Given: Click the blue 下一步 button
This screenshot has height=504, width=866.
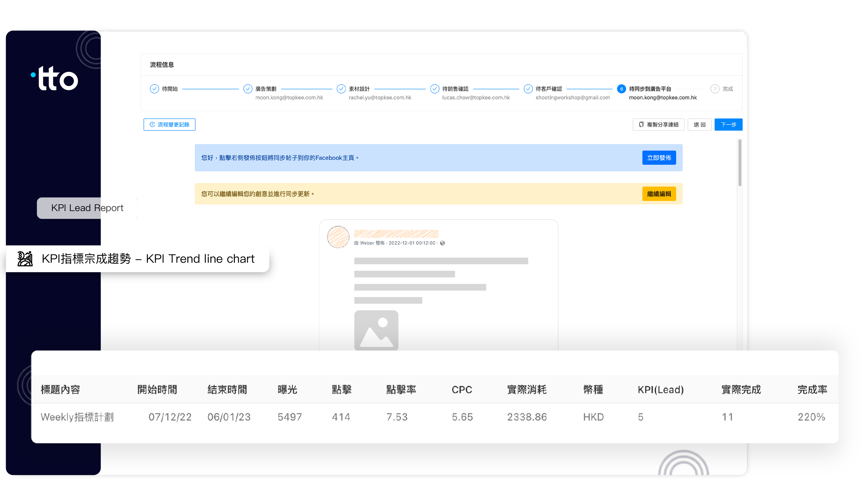Looking at the screenshot, I should pyautogui.click(x=728, y=124).
